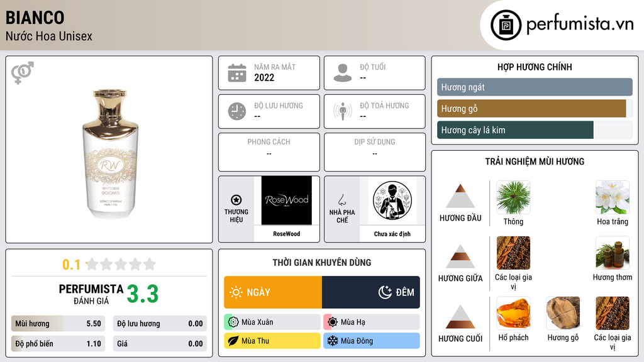The width and height of the screenshot is (644, 362).
Task: Click the Độ phổ biến 1.10 score bar
Action: [58, 344]
